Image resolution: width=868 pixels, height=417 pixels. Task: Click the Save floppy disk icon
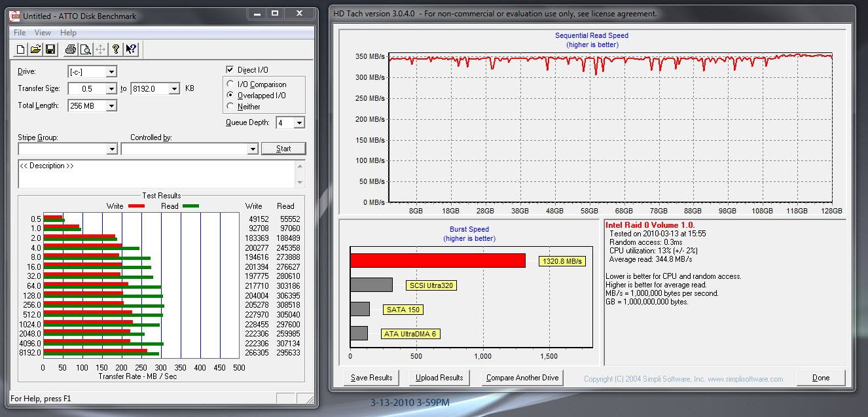[x=50, y=49]
